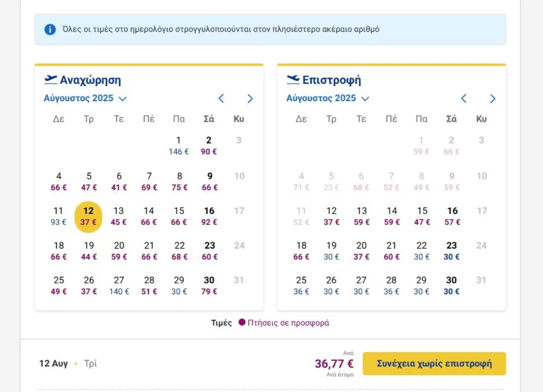
Task: Select highlighted departure date 12 at 37 €
Action: (x=89, y=216)
